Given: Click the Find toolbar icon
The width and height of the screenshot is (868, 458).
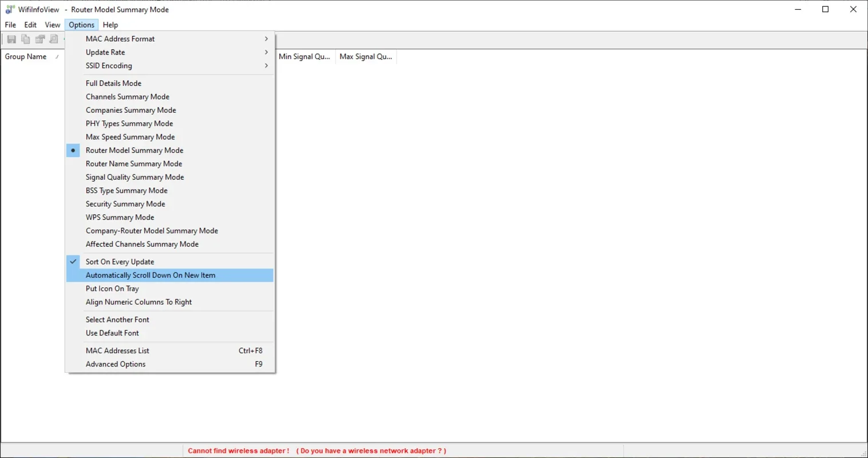Looking at the screenshot, I should (x=54, y=39).
